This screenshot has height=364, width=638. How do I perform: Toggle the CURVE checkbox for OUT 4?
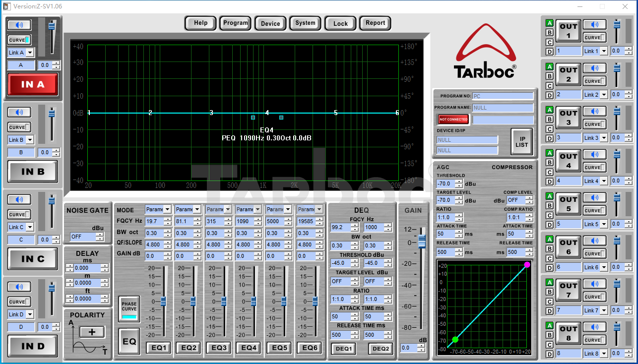[594, 168]
